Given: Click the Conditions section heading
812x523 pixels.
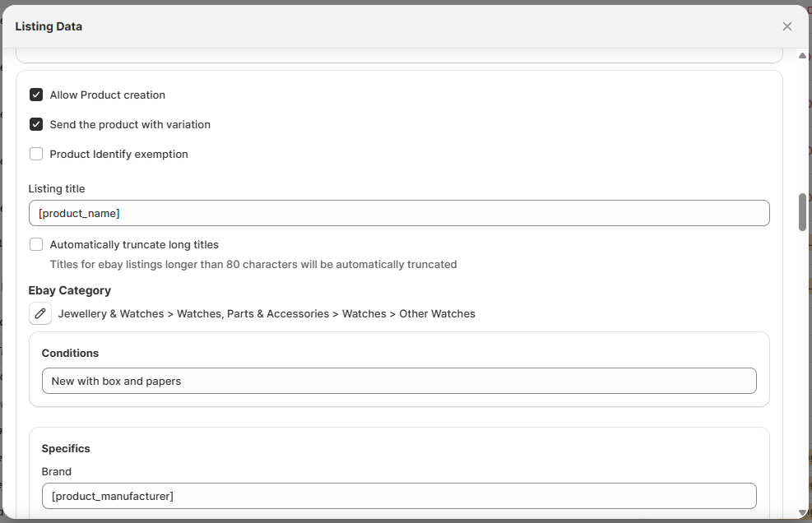Looking at the screenshot, I should coord(70,353).
